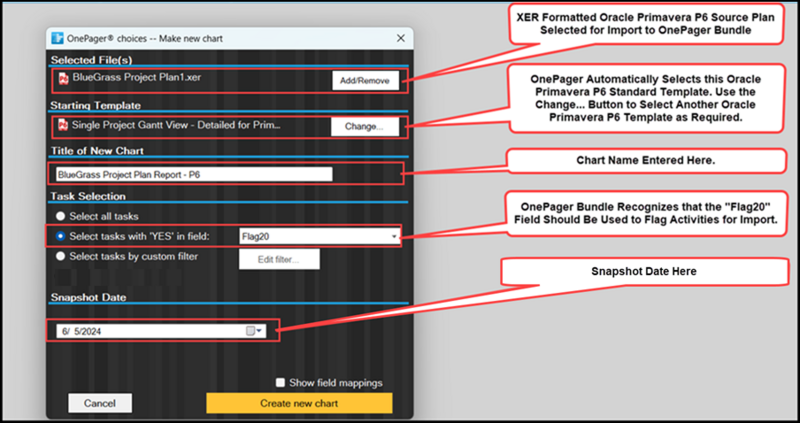Viewport: 800px width, 423px height.
Task: Close the OnePager choices dialog
Action: pos(401,38)
